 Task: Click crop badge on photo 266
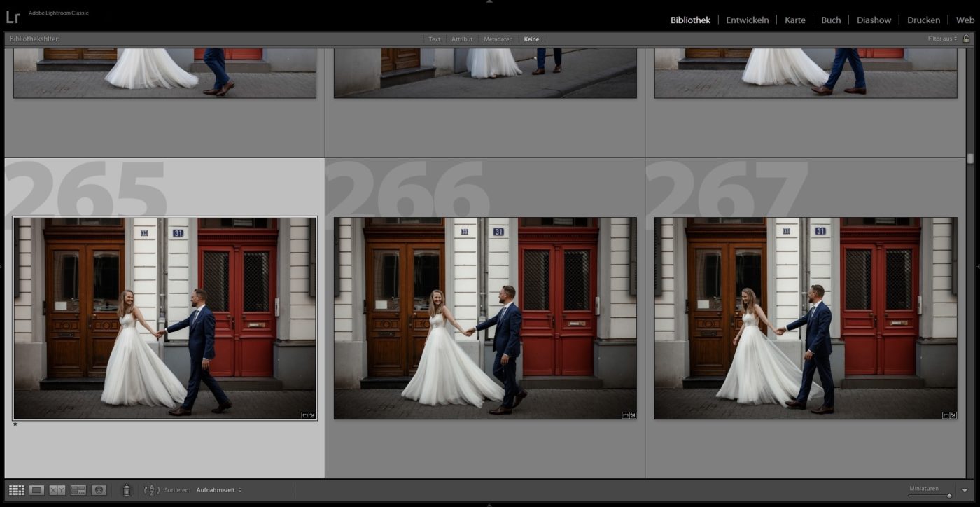pyautogui.click(x=625, y=415)
